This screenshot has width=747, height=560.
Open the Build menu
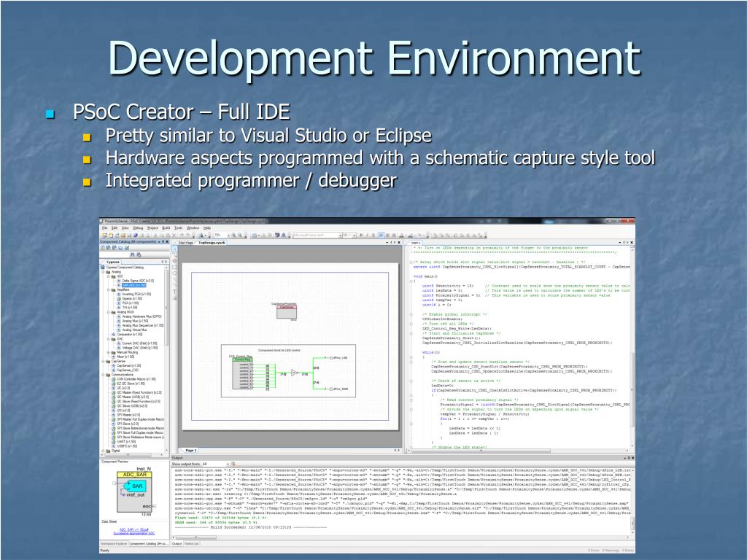click(x=166, y=228)
